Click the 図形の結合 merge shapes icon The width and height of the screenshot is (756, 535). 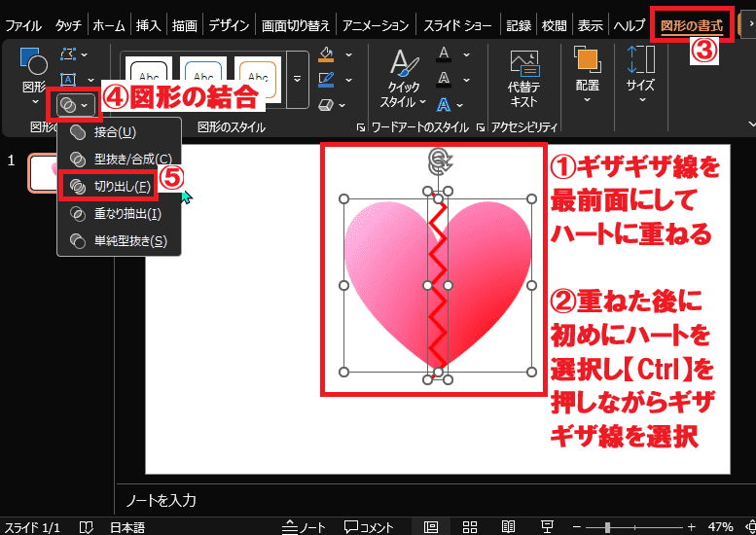tap(68, 105)
